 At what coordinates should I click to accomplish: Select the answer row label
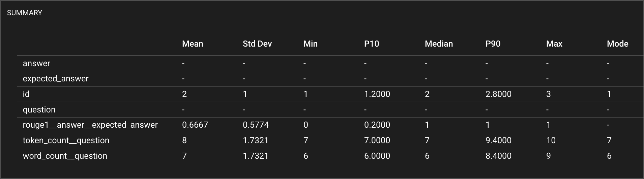click(x=36, y=63)
